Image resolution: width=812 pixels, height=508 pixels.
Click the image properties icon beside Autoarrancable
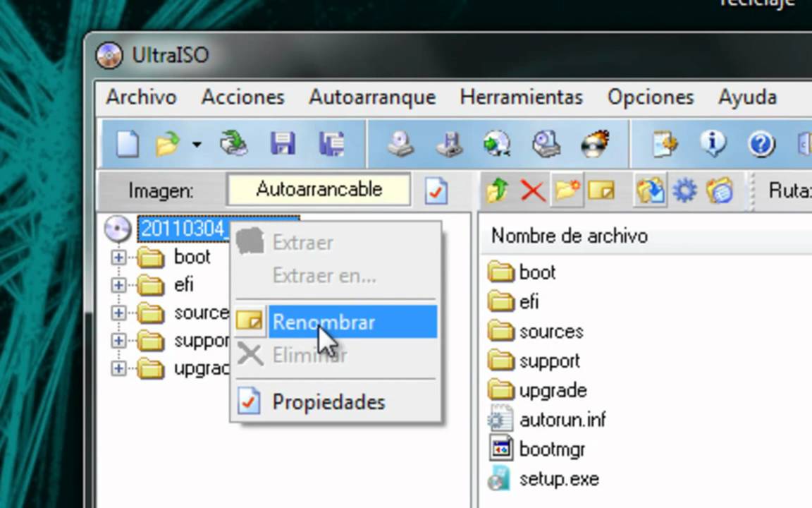coord(436,190)
